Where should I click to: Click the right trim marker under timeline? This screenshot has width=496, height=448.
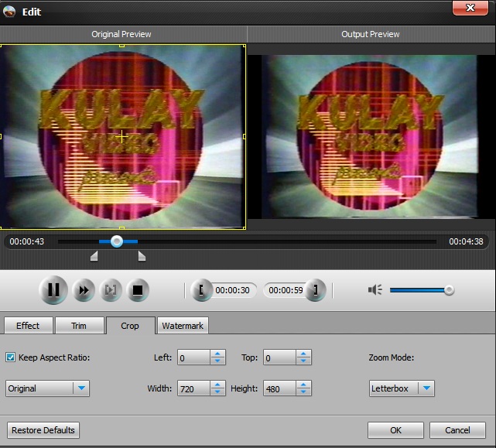[142, 256]
